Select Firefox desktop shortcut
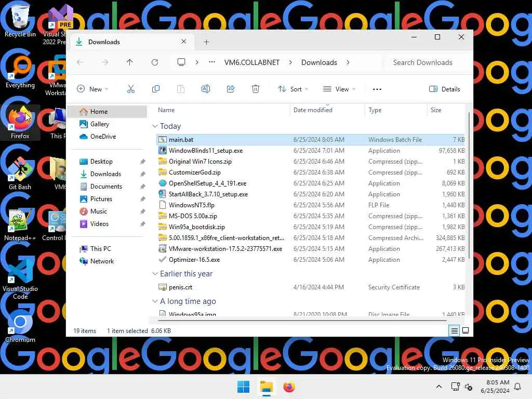Image resolution: width=532 pixels, height=399 pixels. pos(20,122)
